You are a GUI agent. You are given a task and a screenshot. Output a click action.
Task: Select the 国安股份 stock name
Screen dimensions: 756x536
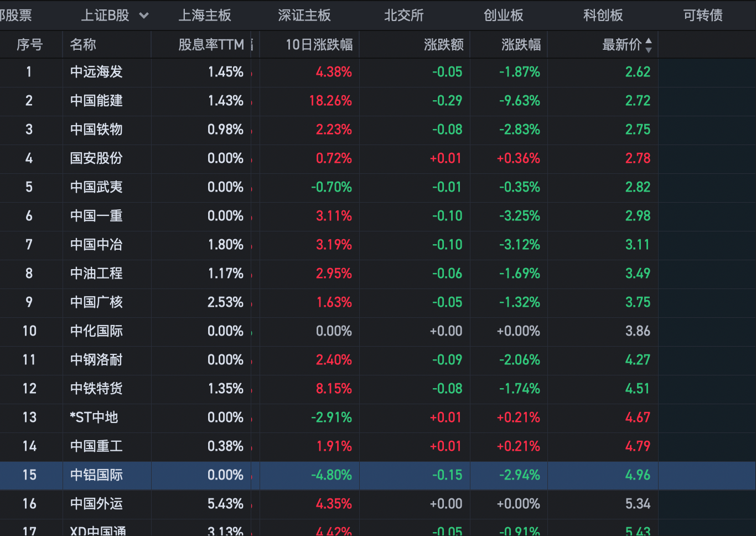[x=96, y=158]
